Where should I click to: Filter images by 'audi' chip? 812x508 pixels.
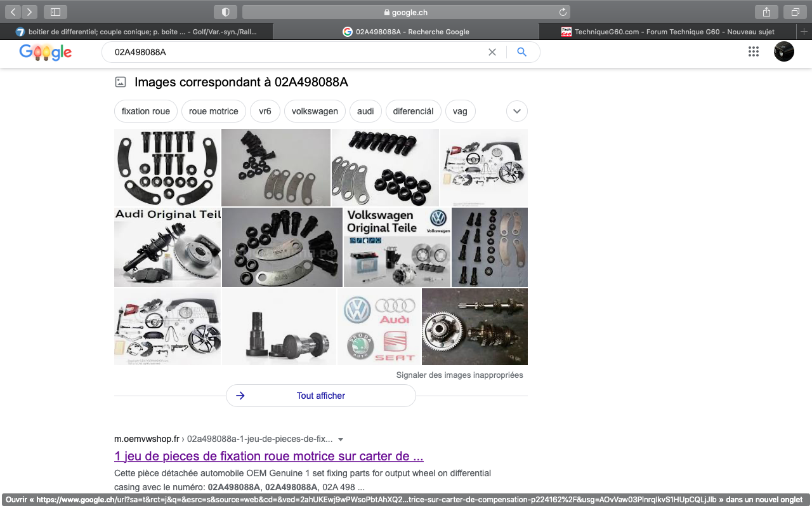click(365, 111)
